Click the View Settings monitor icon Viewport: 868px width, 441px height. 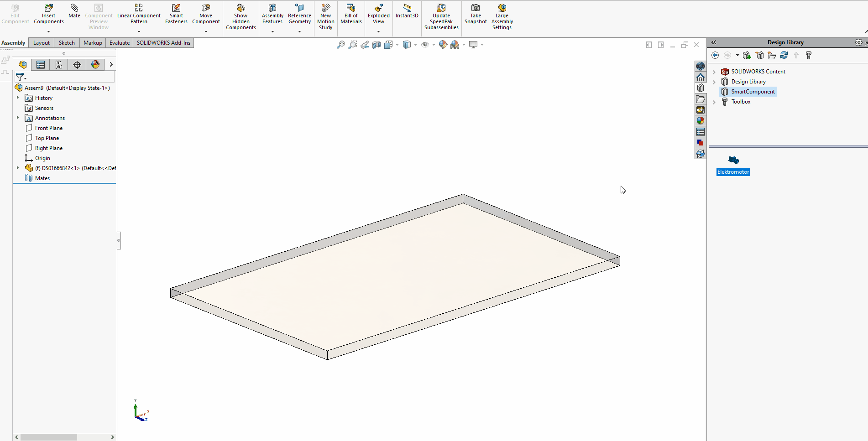tap(473, 45)
